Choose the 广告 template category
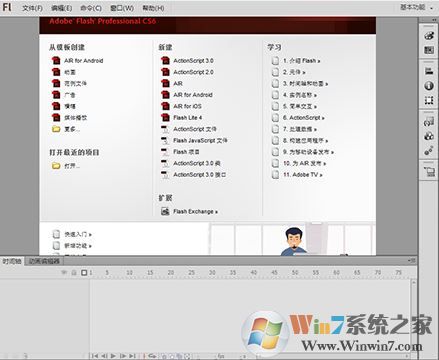439x360 pixels. 70,95
